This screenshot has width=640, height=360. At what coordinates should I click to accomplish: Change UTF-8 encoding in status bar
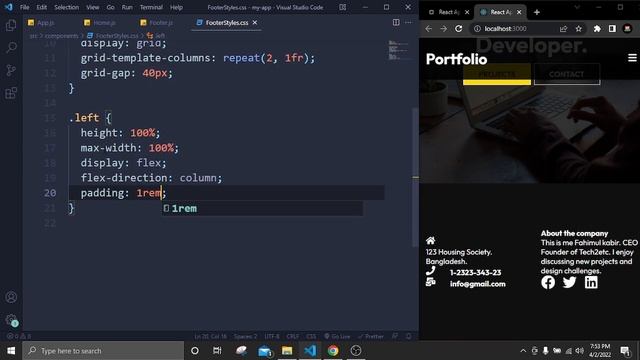tap(272, 336)
